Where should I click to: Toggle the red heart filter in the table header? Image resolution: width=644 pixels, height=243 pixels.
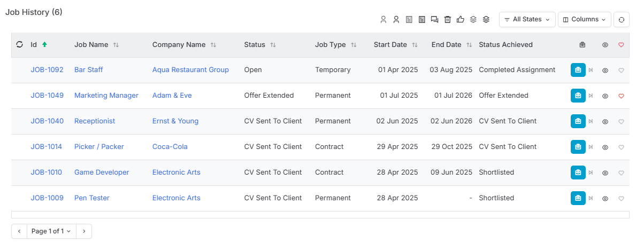coord(621,45)
